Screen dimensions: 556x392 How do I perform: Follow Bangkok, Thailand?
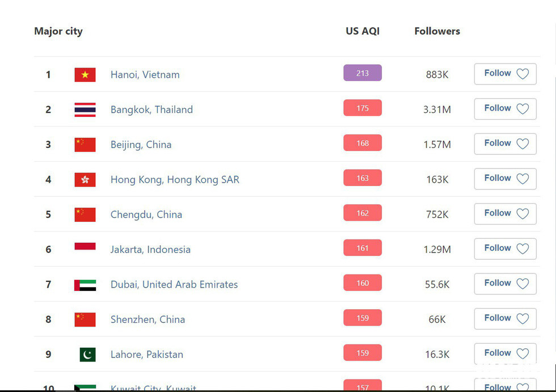[505, 109]
